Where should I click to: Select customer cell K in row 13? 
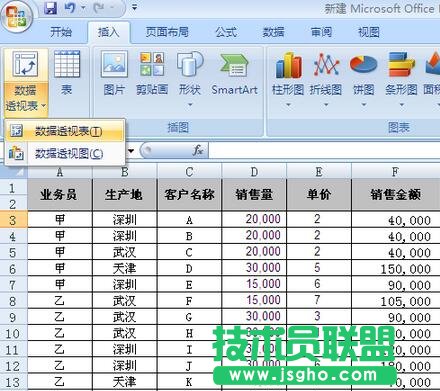[189, 382]
